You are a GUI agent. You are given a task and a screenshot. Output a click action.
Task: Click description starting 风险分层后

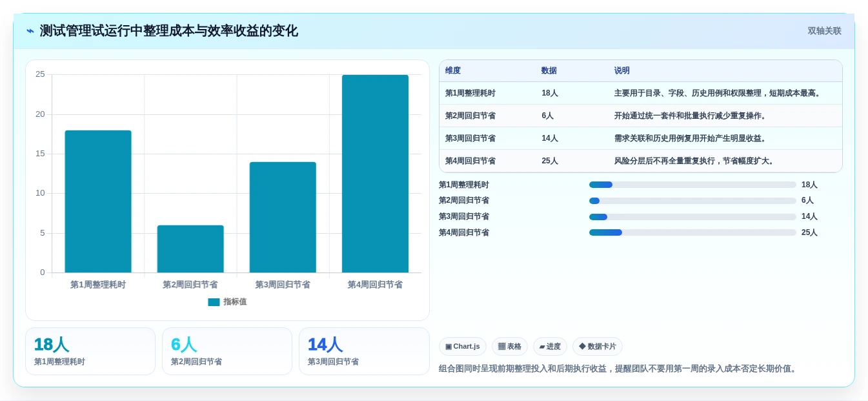[694, 161]
